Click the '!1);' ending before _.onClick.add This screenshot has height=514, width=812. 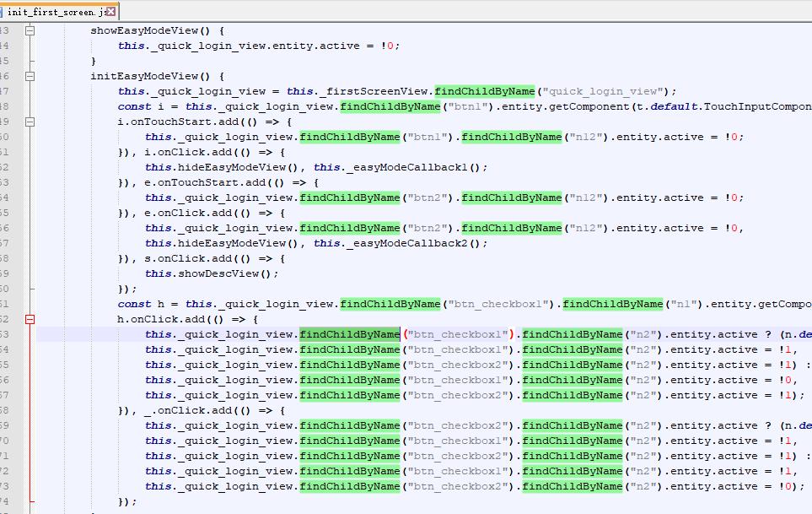[793, 395]
